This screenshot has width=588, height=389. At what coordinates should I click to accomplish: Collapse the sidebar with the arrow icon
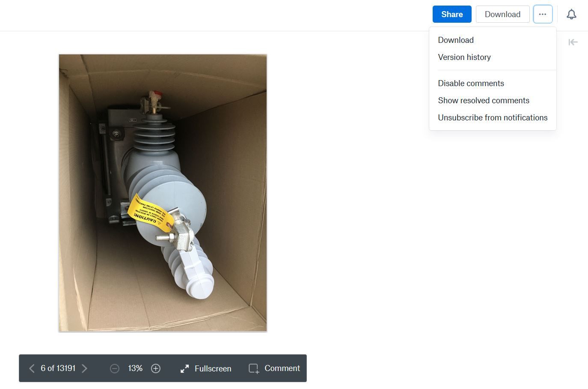573,42
